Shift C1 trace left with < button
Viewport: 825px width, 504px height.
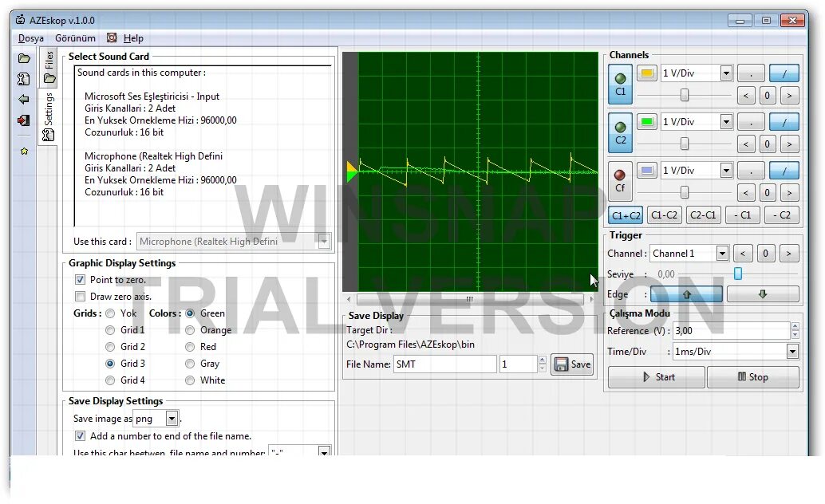point(745,96)
